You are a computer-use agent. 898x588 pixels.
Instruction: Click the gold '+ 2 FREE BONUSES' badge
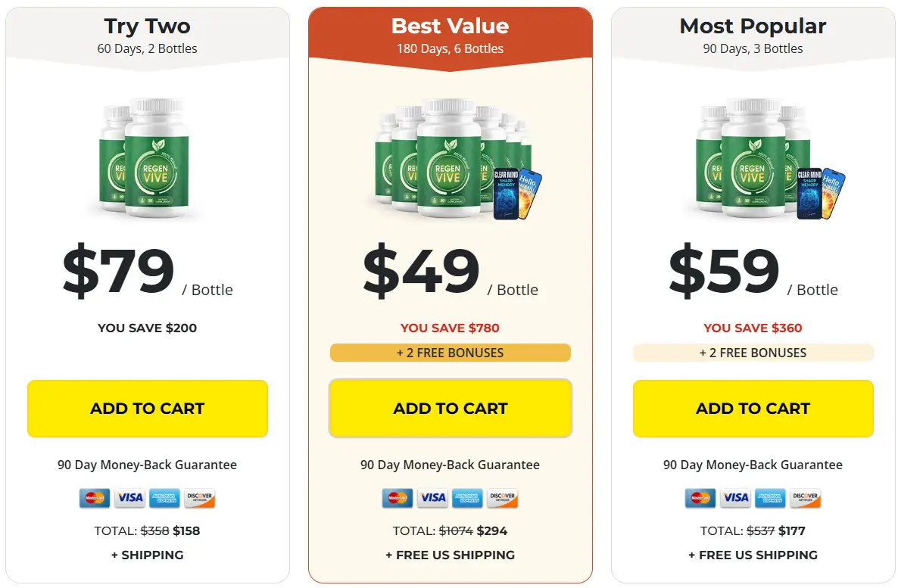451,353
